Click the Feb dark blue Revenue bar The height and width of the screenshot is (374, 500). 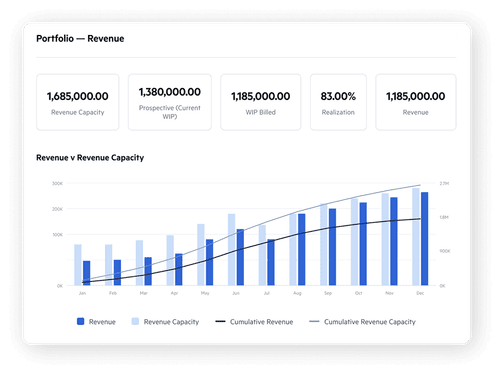click(x=117, y=273)
